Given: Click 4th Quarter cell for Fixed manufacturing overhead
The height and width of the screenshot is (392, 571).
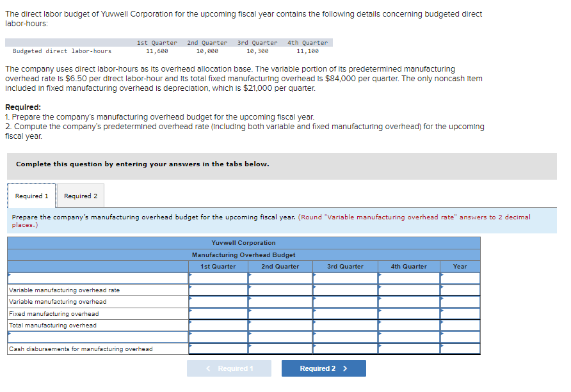Looking at the screenshot, I should click(x=409, y=314).
